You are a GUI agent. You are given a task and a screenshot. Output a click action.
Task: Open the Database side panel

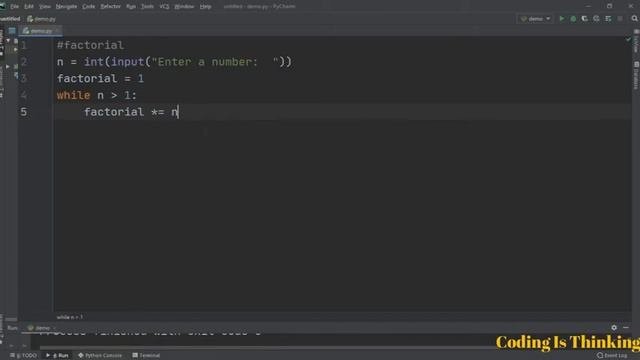636,76
